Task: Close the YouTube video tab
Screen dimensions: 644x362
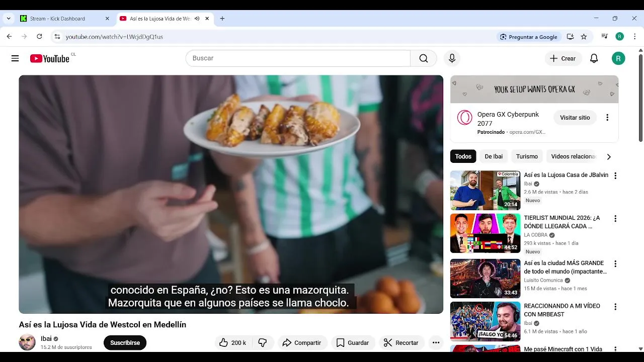Action: coord(207,19)
